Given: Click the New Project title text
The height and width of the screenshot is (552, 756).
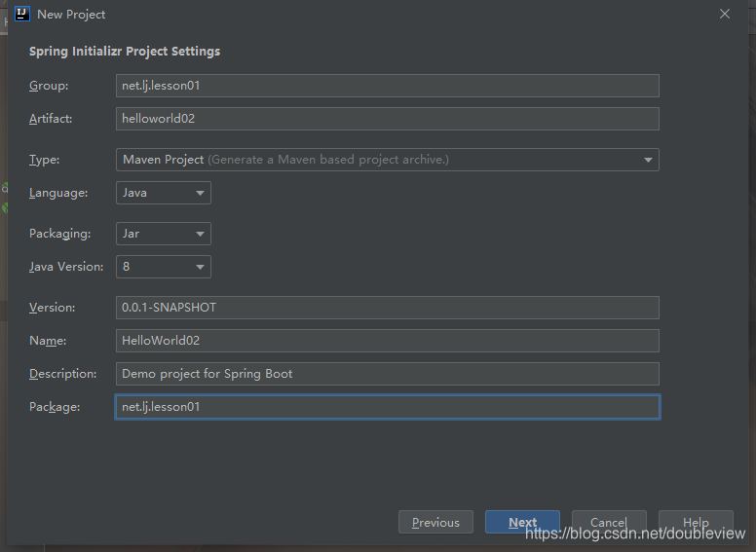Looking at the screenshot, I should pyautogui.click(x=71, y=15).
